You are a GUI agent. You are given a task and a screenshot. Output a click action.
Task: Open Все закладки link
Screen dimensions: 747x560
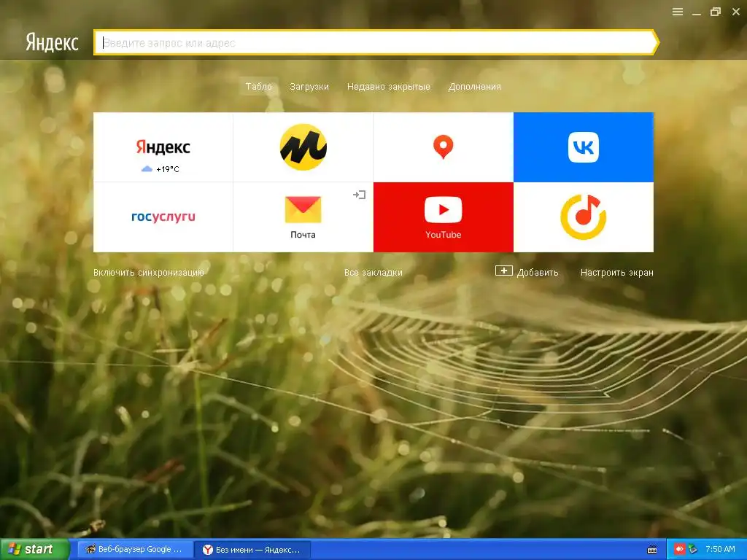(x=373, y=273)
